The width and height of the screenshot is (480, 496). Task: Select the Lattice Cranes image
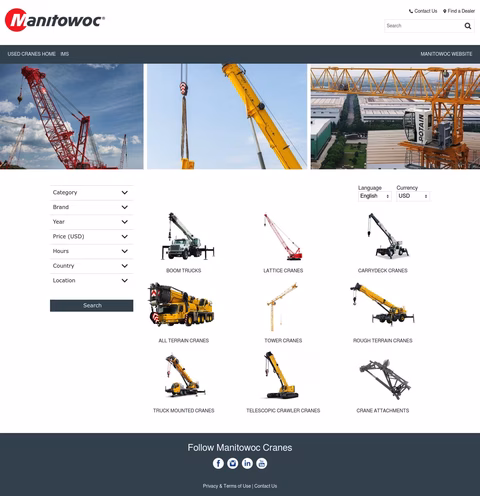tap(283, 237)
